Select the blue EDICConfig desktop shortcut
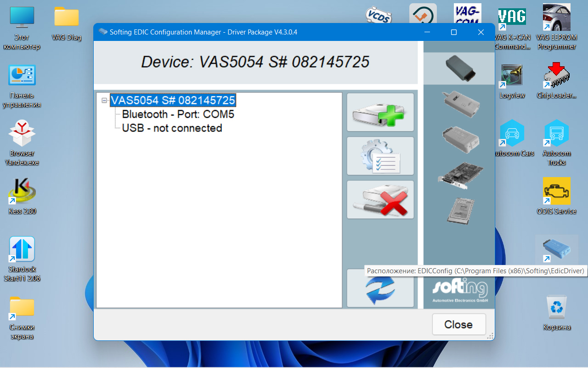The width and height of the screenshot is (588, 368). (556, 250)
